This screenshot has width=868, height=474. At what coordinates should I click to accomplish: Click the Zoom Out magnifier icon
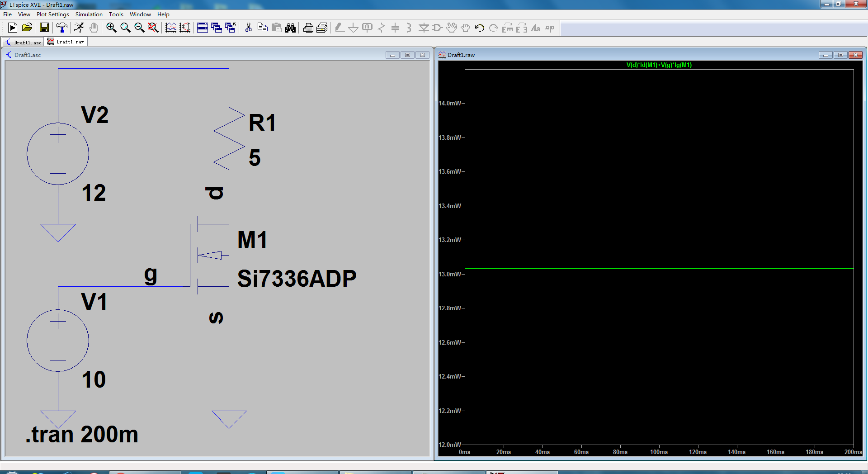pos(139,28)
